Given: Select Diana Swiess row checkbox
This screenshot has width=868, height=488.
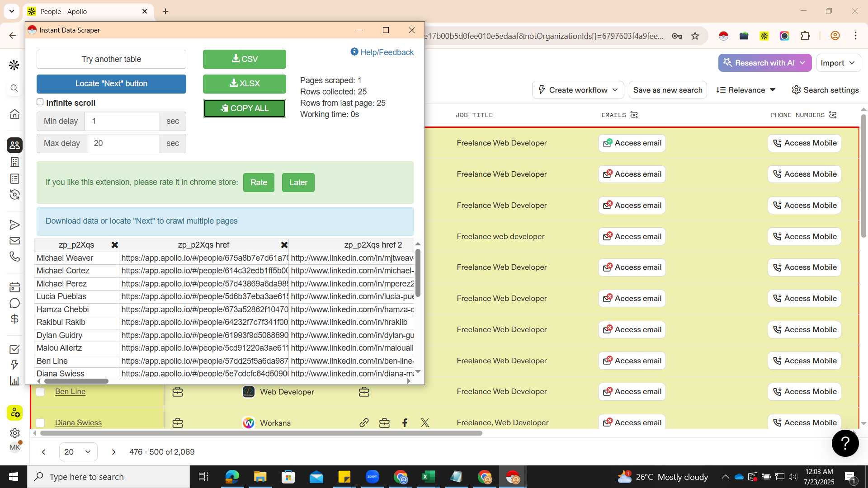Looking at the screenshot, I should [40, 423].
